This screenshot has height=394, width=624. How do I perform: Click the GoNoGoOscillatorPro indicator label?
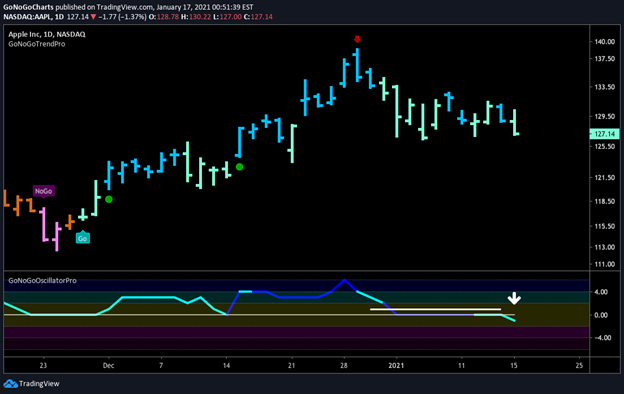click(42, 281)
